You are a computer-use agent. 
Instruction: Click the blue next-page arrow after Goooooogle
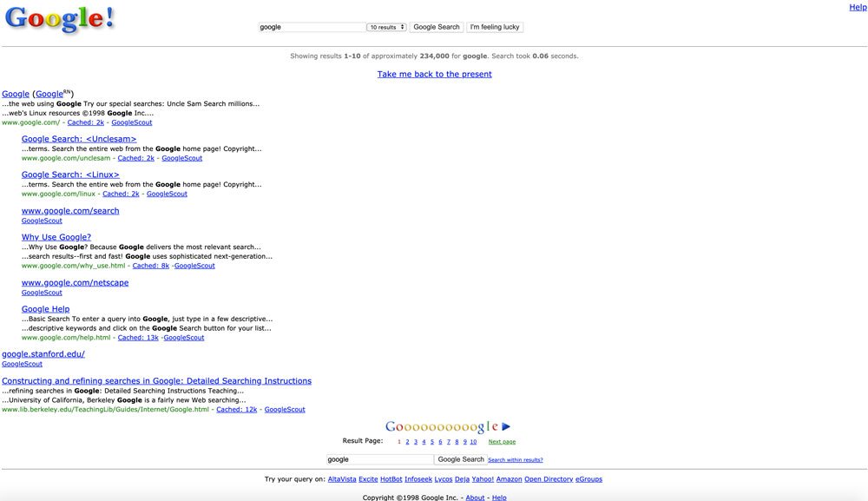point(506,427)
